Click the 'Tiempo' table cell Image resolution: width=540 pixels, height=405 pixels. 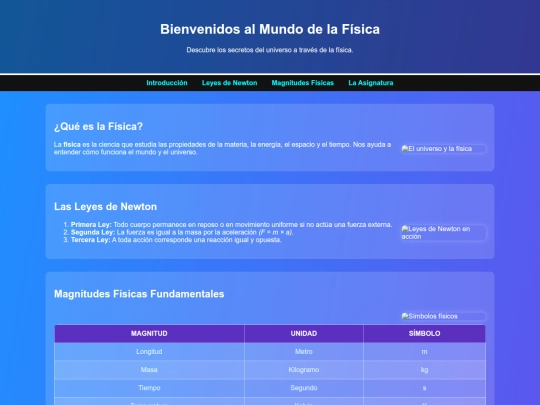(149, 388)
